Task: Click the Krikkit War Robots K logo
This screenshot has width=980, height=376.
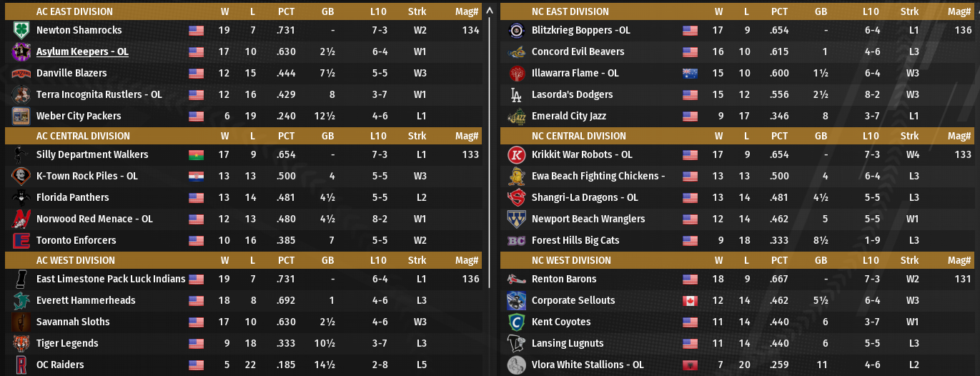Action: 516,154
